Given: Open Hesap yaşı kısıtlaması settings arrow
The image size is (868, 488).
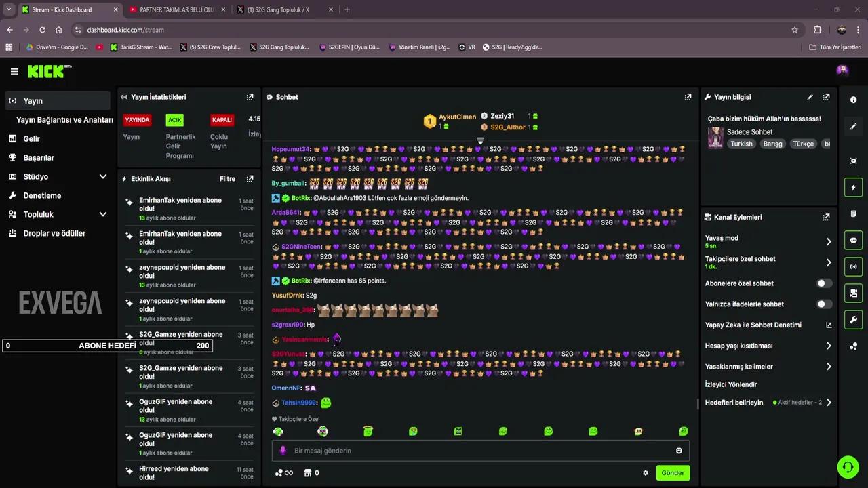Looking at the screenshot, I should 828,346.
